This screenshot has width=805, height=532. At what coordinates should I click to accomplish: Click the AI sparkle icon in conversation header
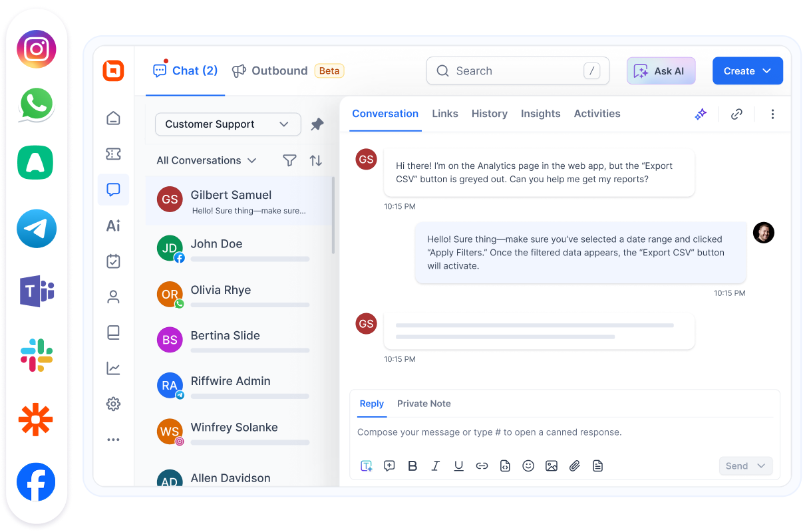click(701, 114)
